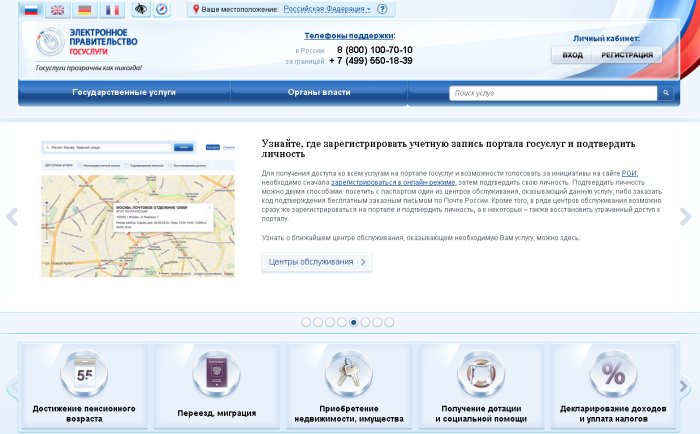Go to previous banner slide arrow
700x434 pixels.
click(x=12, y=217)
